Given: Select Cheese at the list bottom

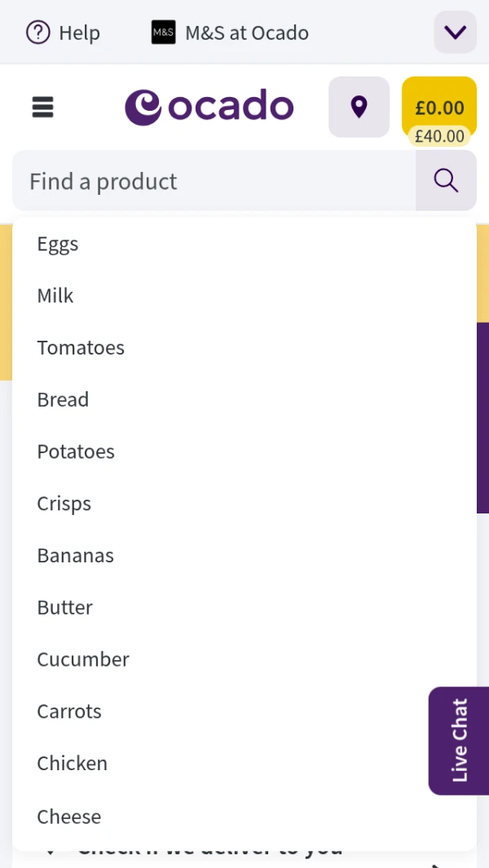Looking at the screenshot, I should pyautogui.click(x=69, y=816).
